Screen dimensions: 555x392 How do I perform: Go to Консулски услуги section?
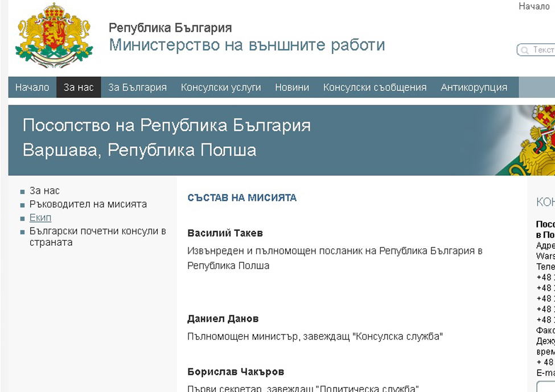pyautogui.click(x=221, y=88)
